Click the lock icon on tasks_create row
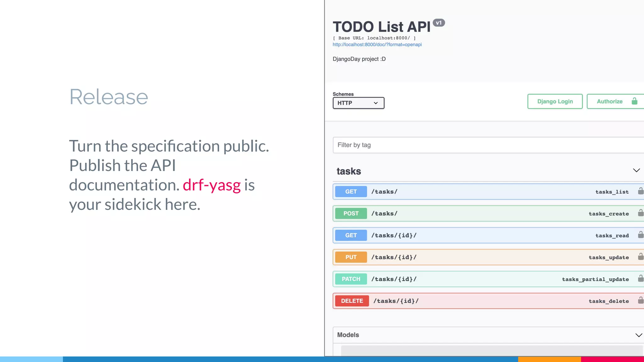 pos(641,213)
